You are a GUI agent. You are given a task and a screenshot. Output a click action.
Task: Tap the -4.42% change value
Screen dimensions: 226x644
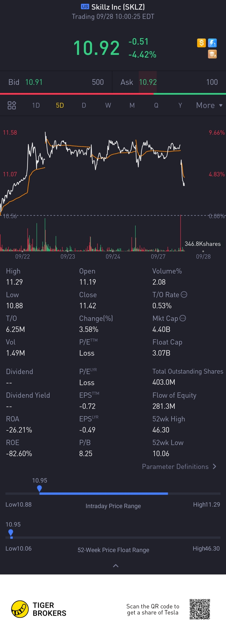(142, 54)
